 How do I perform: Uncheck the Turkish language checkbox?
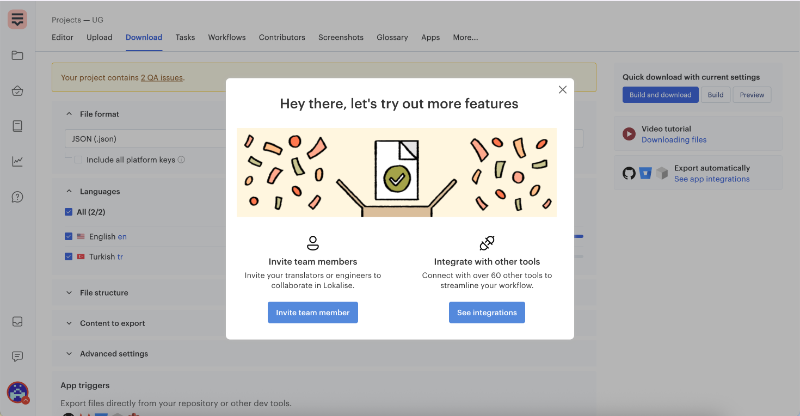coord(68,256)
